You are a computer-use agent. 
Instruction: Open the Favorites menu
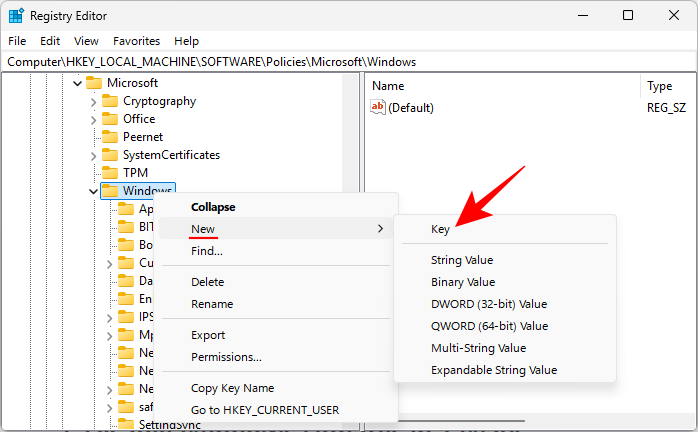tap(136, 41)
